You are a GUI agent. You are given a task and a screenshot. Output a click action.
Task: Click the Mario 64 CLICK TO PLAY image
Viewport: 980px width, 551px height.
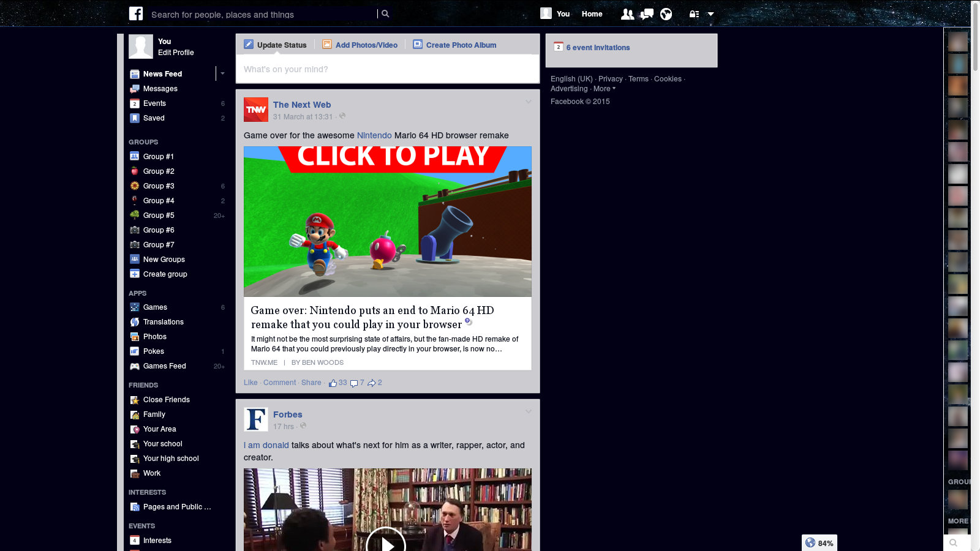click(388, 222)
